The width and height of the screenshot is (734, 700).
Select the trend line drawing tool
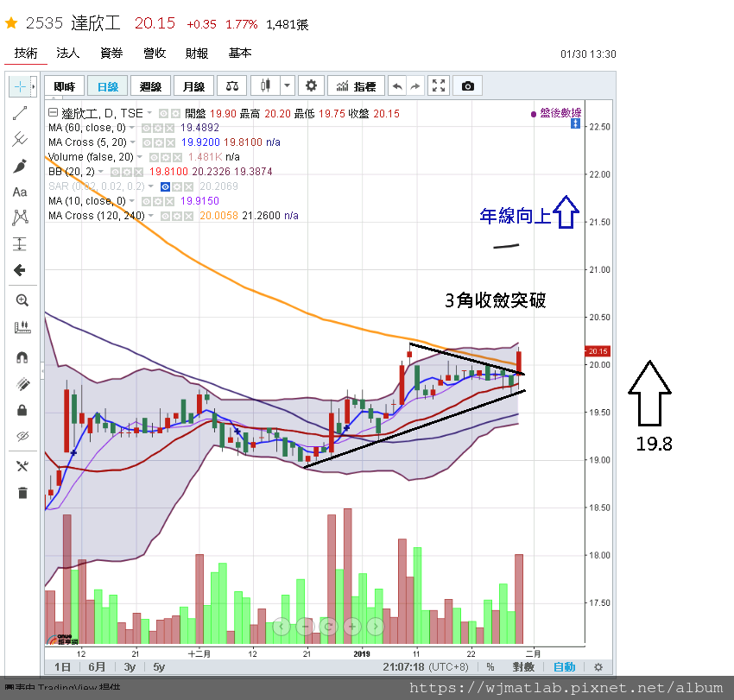(20, 113)
